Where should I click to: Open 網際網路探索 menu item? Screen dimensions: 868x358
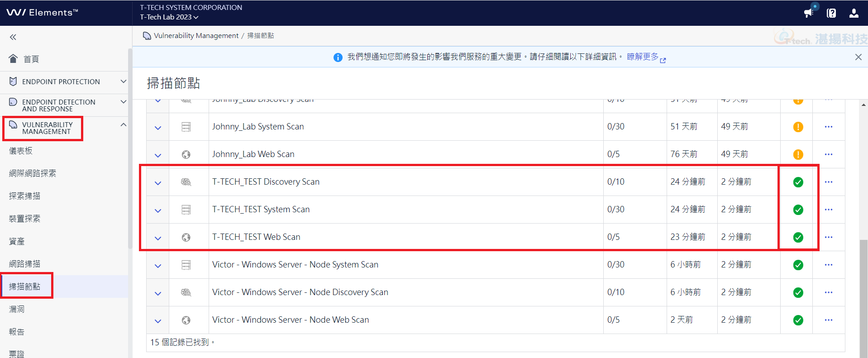click(x=33, y=173)
